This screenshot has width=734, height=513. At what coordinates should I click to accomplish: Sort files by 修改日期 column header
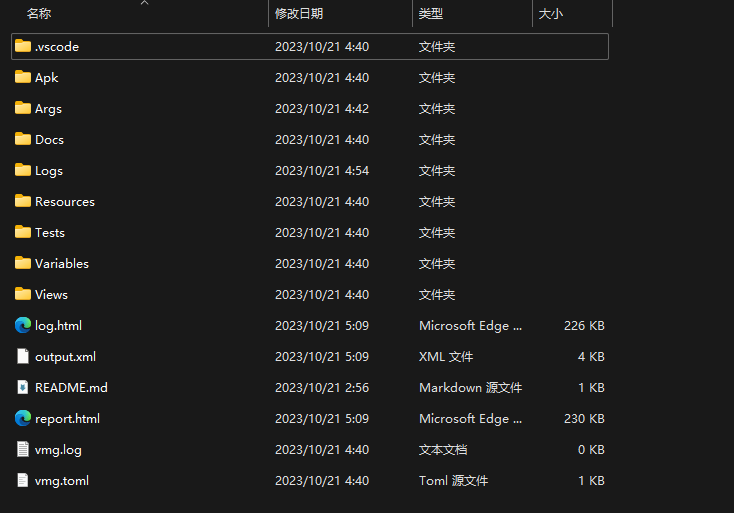[x=299, y=14]
